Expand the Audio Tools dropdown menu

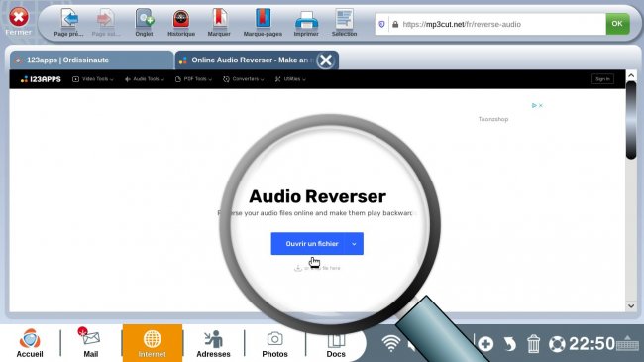coord(145,79)
